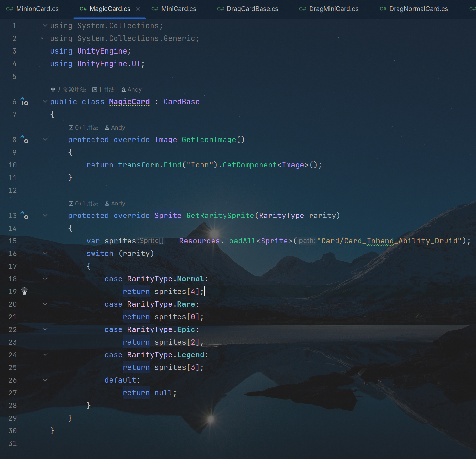Click the inheritance gutter icon on line 6
The image size is (476, 459).
point(24,102)
